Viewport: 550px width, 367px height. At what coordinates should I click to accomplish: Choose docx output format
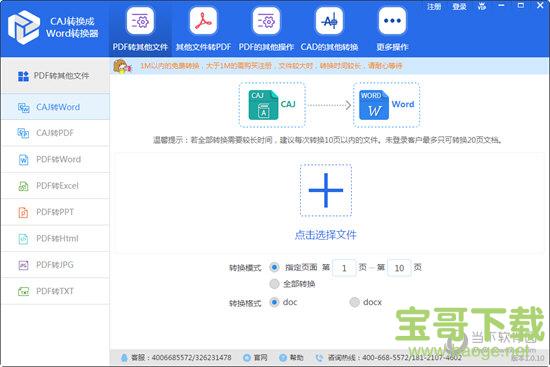355,302
